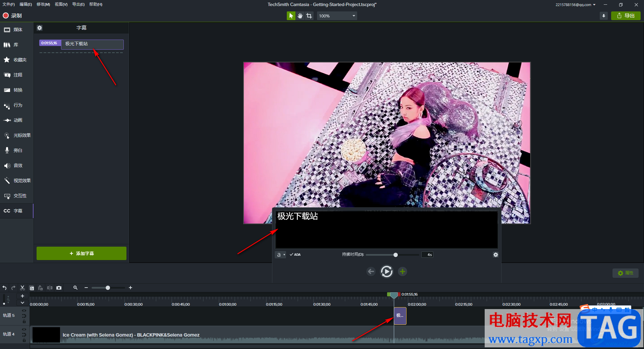The width and height of the screenshot is (644, 349).
Task: Zoom in the timeline with plus
Action: [x=130, y=288]
